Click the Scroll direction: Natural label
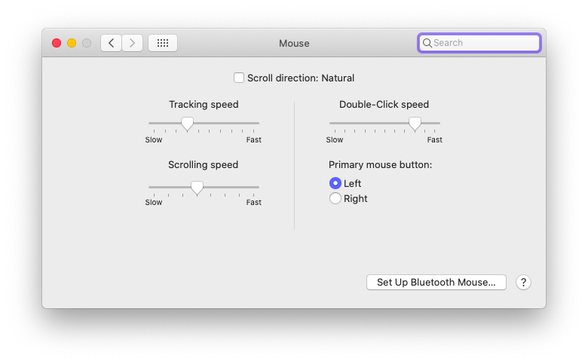 [x=301, y=78]
